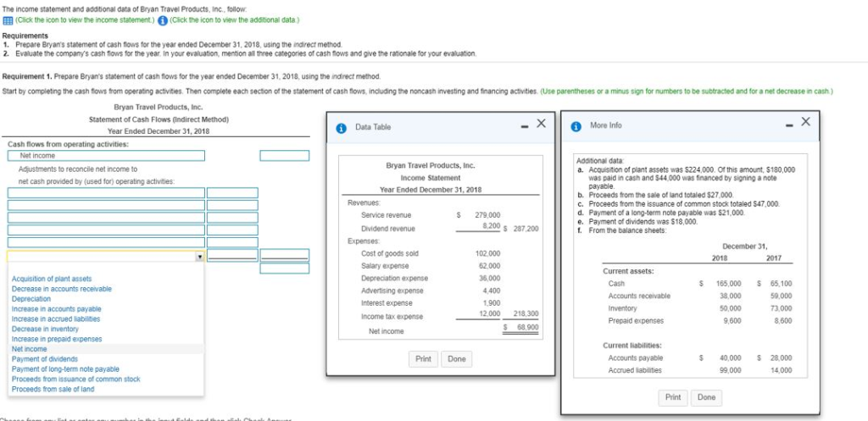Click the total field below the worksheet column

pos(285,269)
